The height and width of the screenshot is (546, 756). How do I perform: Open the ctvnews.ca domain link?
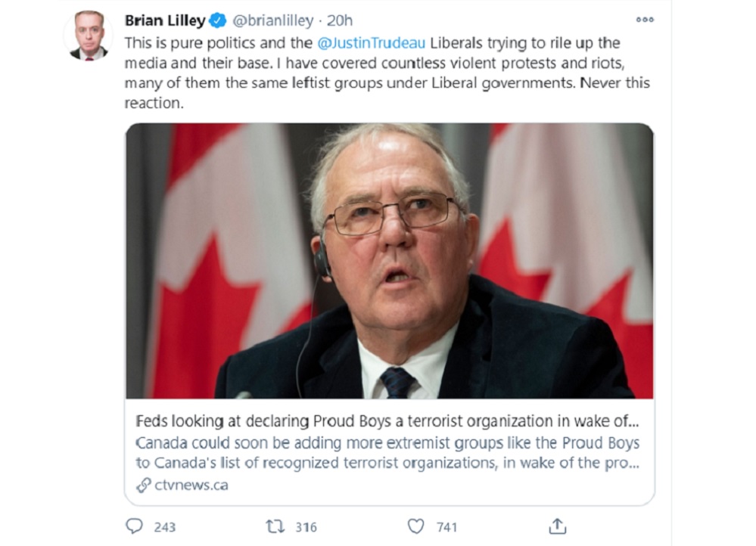point(191,485)
